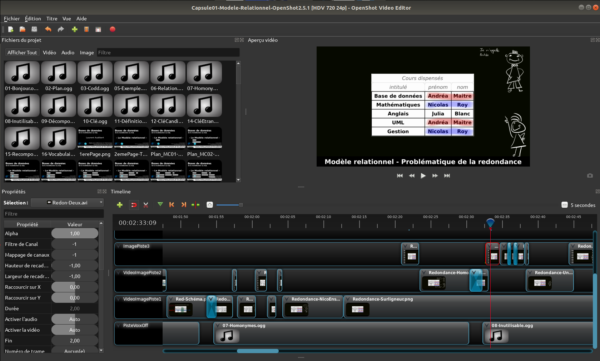Toggle the razor cut tool
The image size is (600, 361).
(146, 205)
